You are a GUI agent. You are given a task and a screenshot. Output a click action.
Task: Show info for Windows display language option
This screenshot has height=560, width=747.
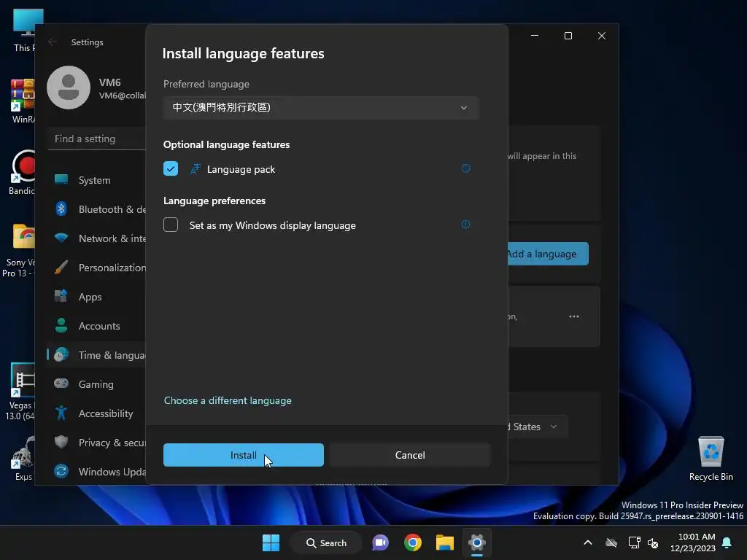[465, 225]
